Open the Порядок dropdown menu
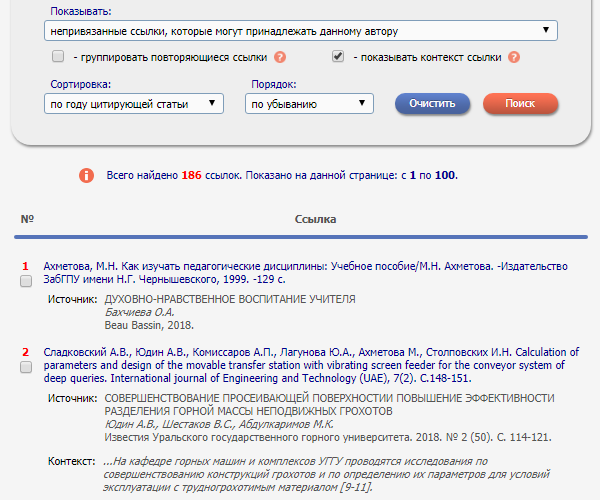This screenshot has width=600, height=500. (x=310, y=104)
